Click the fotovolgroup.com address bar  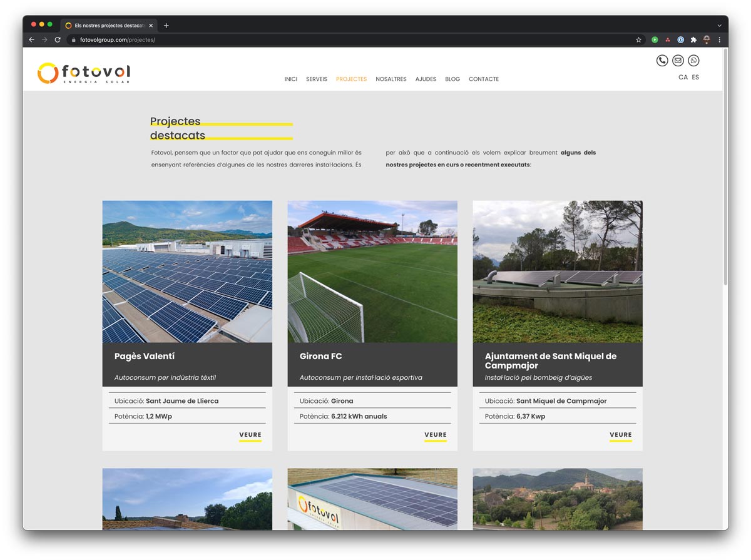[x=357, y=39]
